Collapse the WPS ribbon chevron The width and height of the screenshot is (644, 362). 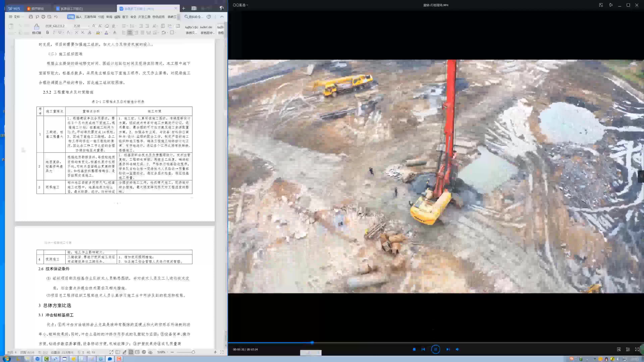(222, 17)
